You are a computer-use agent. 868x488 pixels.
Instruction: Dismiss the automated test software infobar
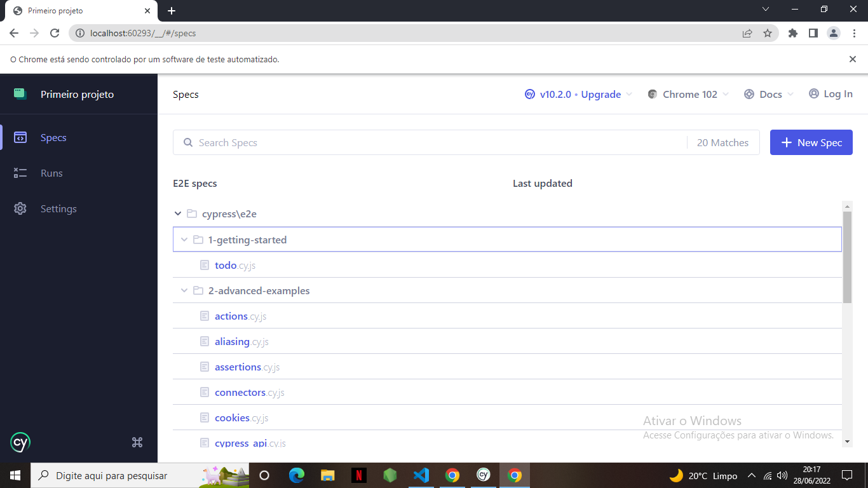click(853, 59)
